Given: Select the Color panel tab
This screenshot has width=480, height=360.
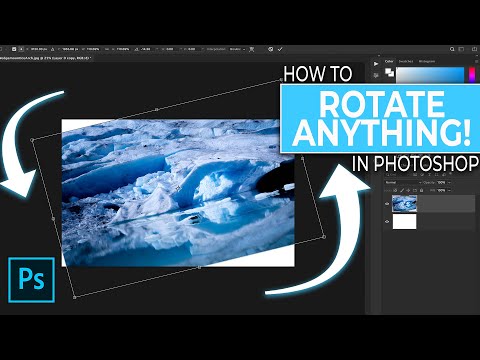Looking at the screenshot, I should pyautogui.click(x=389, y=61).
